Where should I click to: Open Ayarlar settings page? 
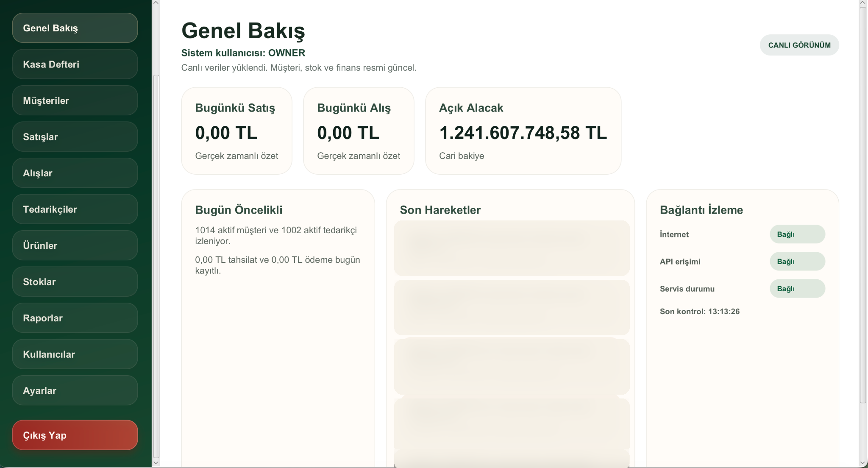pyautogui.click(x=75, y=390)
